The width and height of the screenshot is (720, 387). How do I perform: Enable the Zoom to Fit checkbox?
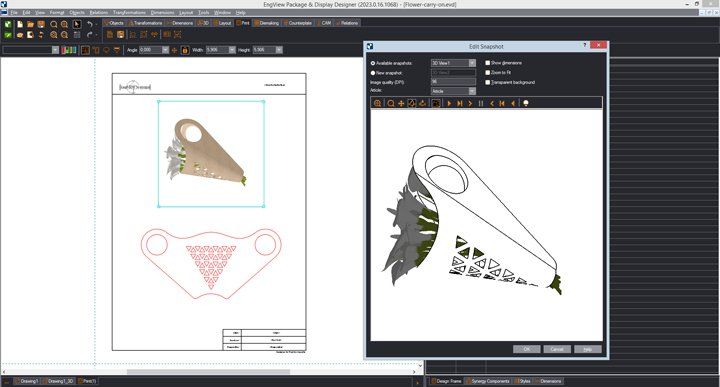[x=488, y=73]
